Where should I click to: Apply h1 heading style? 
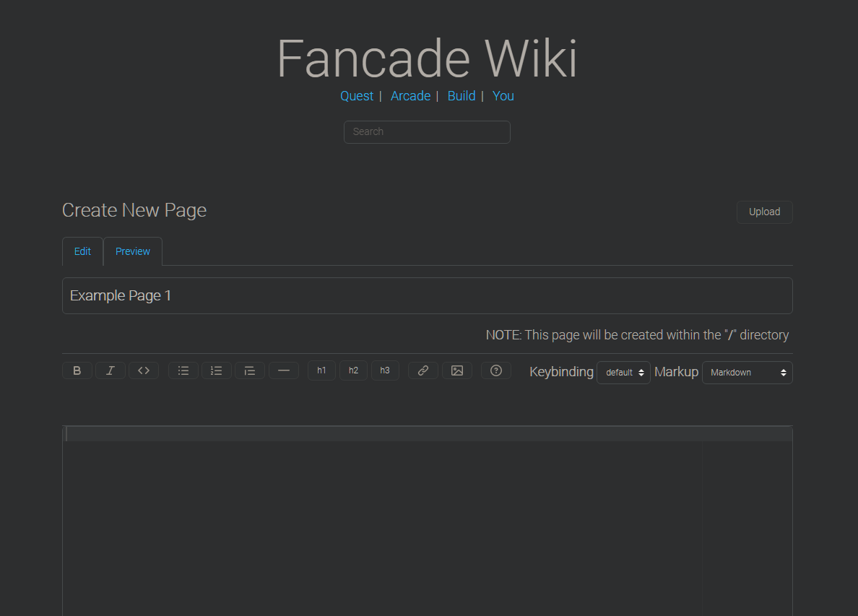(322, 370)
